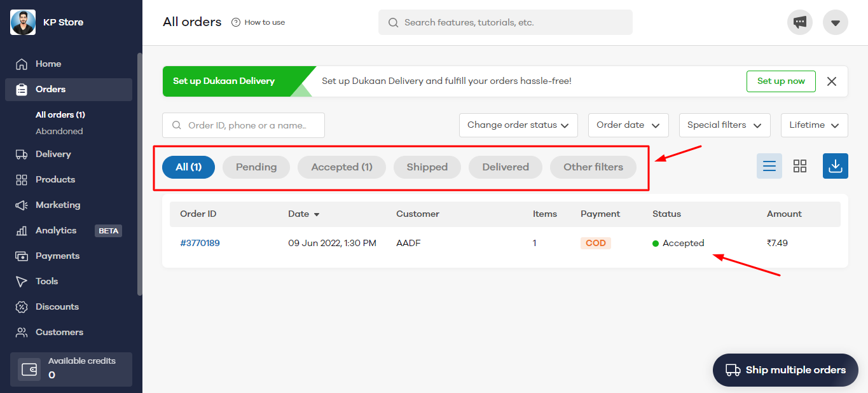Click the Set up now button
The width and height of the screenshot is (868, 393).
[780, 81]
